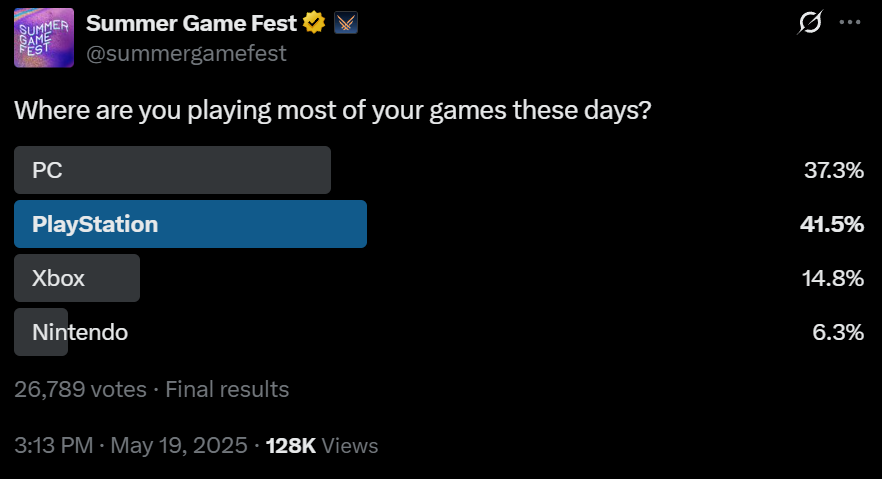Click the 6.3% Nintendo percentage
Image resolution: width=882 pixels, height=479 pixels.
[x=838, y=332]
